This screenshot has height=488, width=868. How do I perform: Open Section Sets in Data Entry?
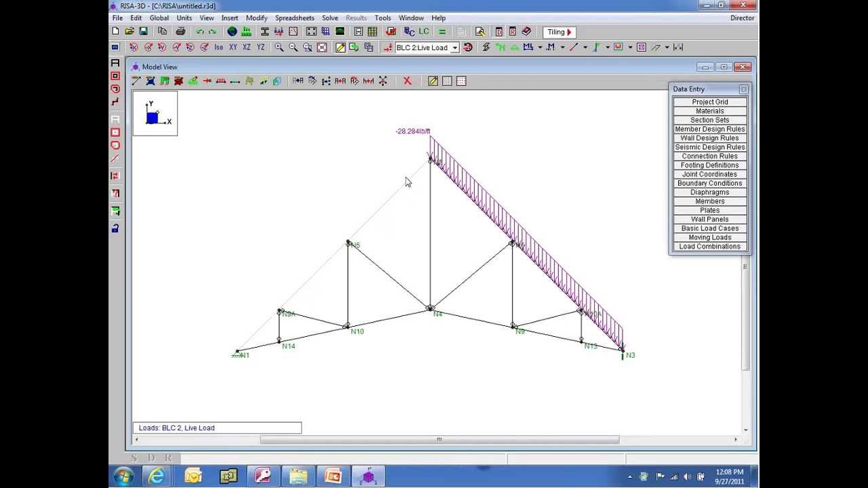tap(710, 120)
